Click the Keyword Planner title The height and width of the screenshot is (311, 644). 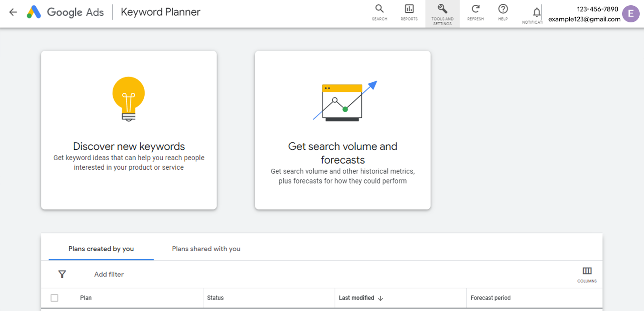[161, 12]
